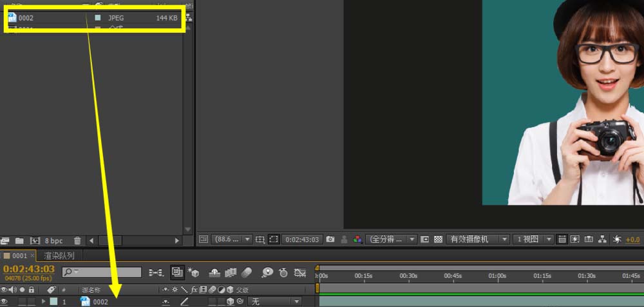This screenshot has width=644, height=307.
Task: Enable Motion Blur for the composition
Action: [247, 272]
